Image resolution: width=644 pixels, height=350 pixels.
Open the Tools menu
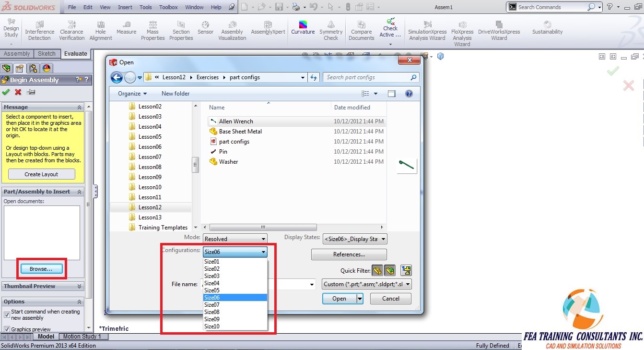[x=145, y=7]
